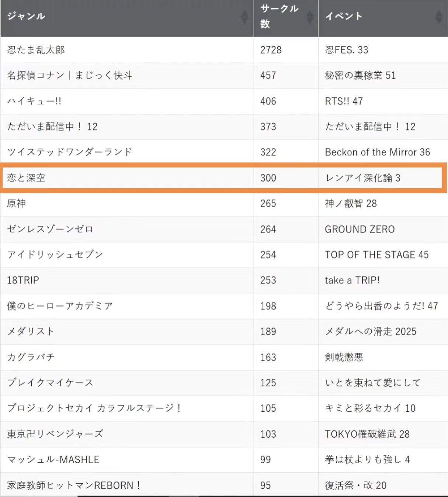Select the イベント column header text
Viewport: 448px width, 497px height.
click(x=344, y=16)
